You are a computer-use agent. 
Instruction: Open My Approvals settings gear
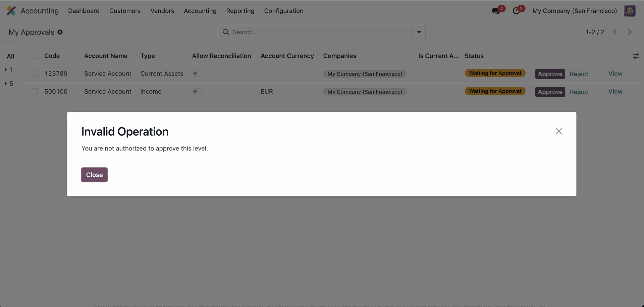60,32
